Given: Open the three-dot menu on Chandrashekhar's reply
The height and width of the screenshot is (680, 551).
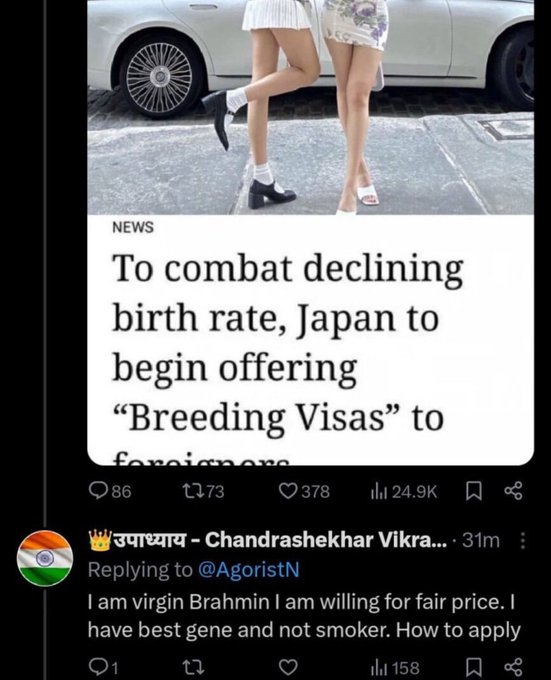Looking at the screenshot, I should click(x=523, y=541).
